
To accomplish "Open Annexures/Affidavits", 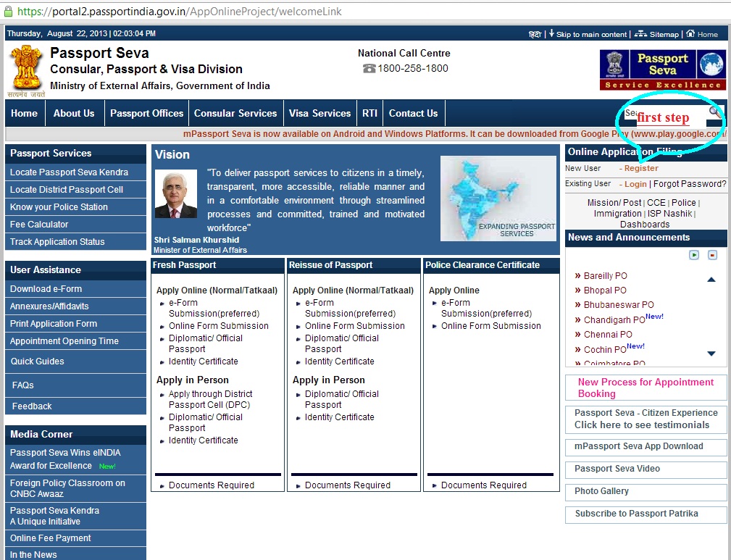I will (75, 306).
